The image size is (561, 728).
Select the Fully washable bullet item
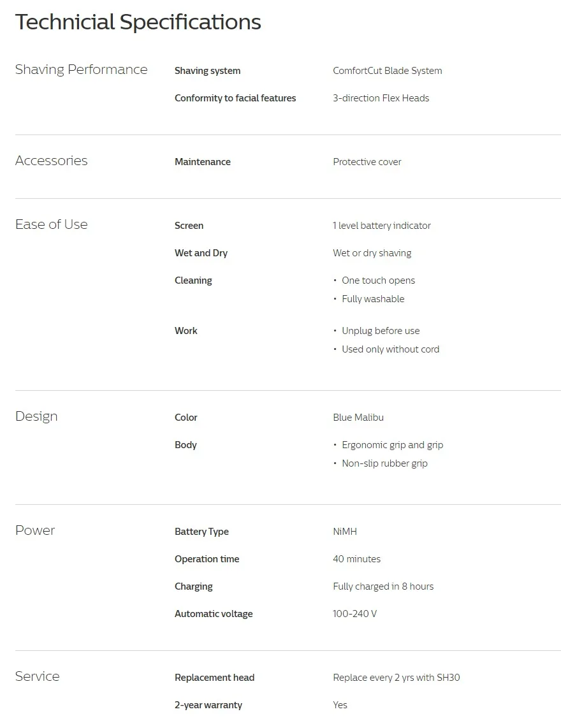(373, 299)
